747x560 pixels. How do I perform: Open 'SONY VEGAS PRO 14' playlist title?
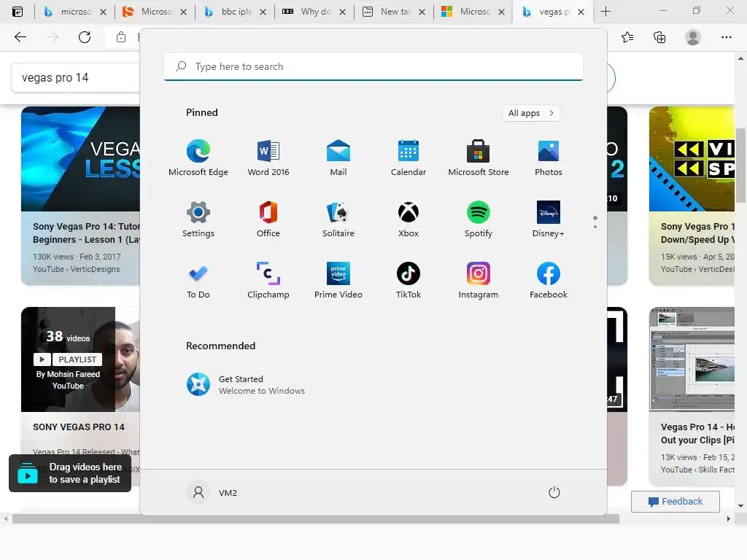[79, 427]
